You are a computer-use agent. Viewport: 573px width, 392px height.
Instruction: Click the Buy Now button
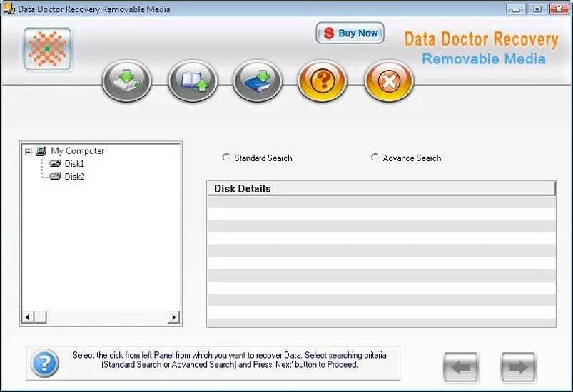click(350, 33)
